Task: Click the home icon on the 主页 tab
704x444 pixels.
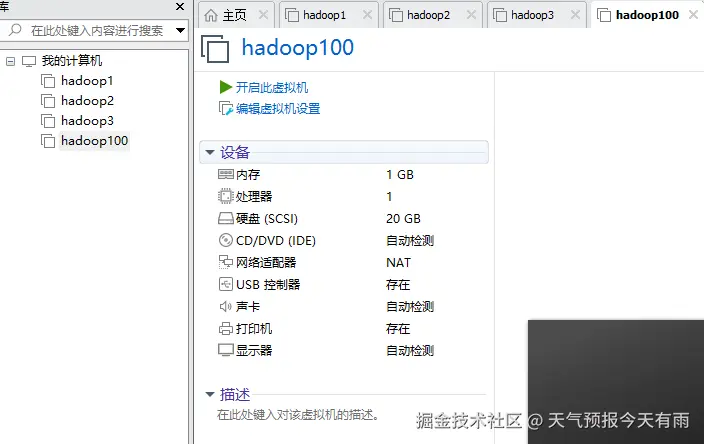Action: point(211,15)
